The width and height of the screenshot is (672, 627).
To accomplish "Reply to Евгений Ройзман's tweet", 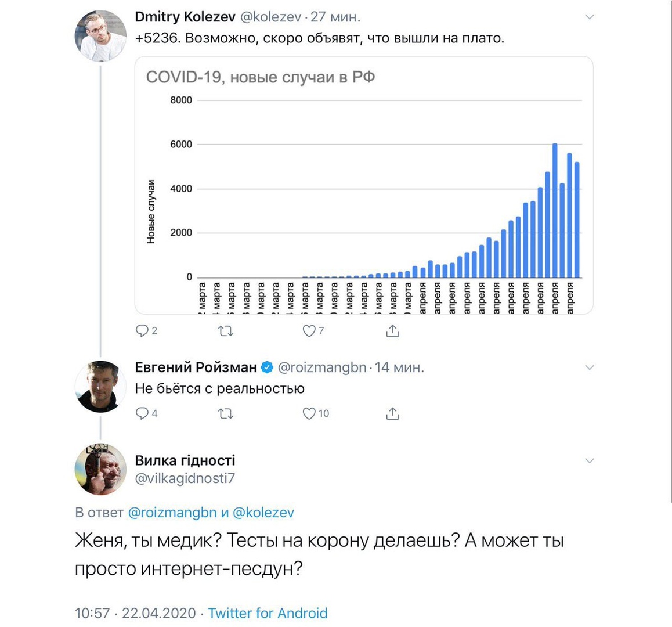I will pyautogui.click(x=142, y=413).
